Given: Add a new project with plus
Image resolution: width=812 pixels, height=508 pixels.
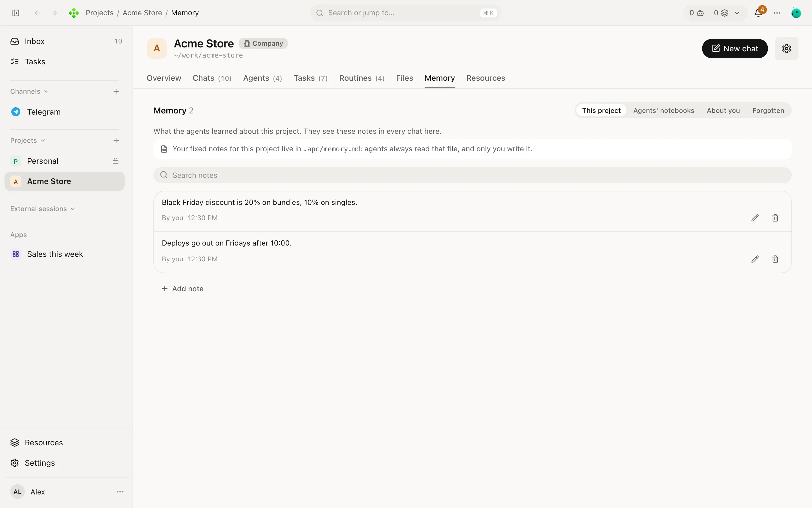Looking at the screenshot, I should (116, 141).
